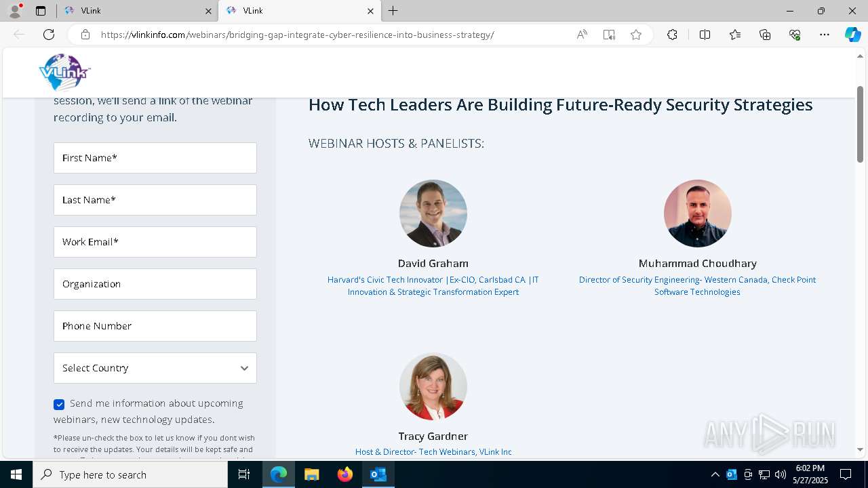Click Muhammad Choudhary's photo

(697, 213)
